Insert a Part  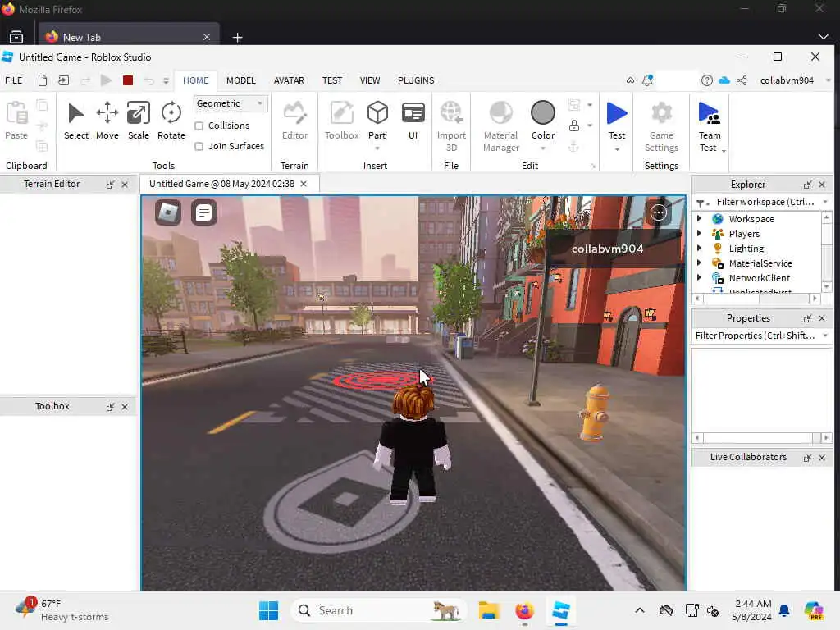tap(377, 119)
